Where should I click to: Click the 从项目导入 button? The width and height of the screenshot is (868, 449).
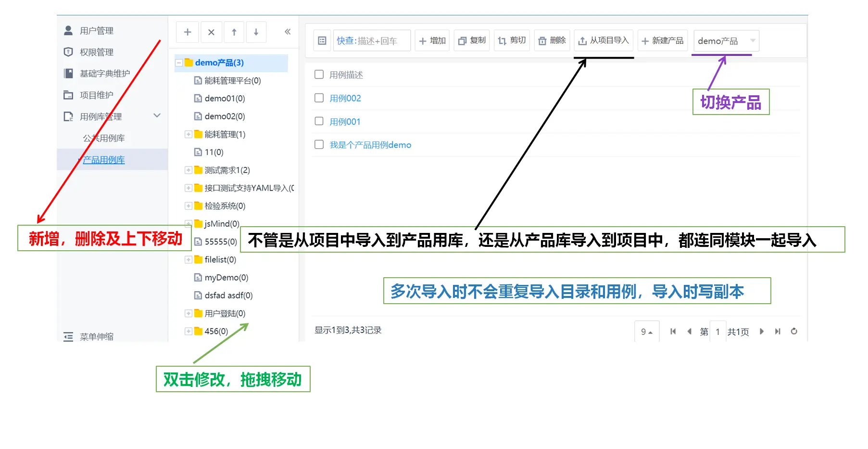[604, 41]
